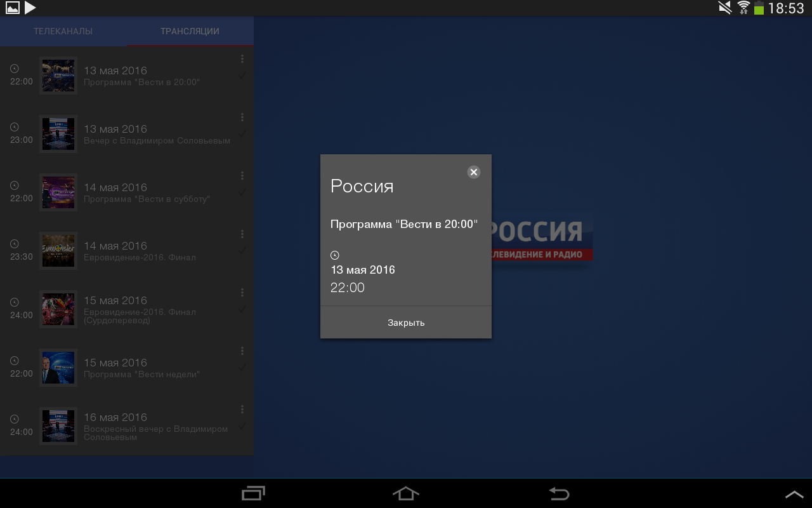812x508 pixels.
Task: Open thumbnail of Вести недели
Action: coord(58,368)
